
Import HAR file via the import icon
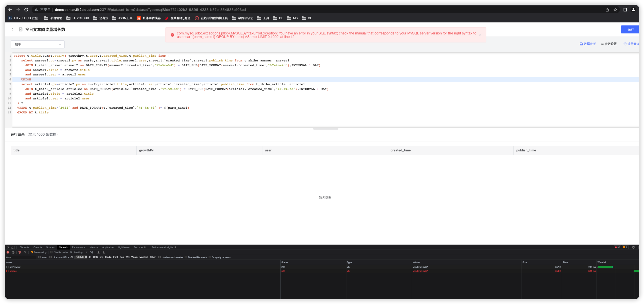(x=99, y=252)
